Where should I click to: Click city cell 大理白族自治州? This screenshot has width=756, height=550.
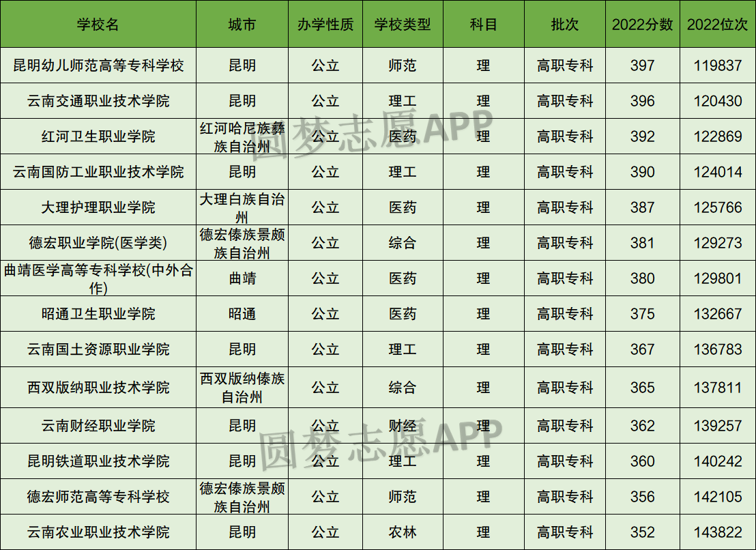(242, 207)
